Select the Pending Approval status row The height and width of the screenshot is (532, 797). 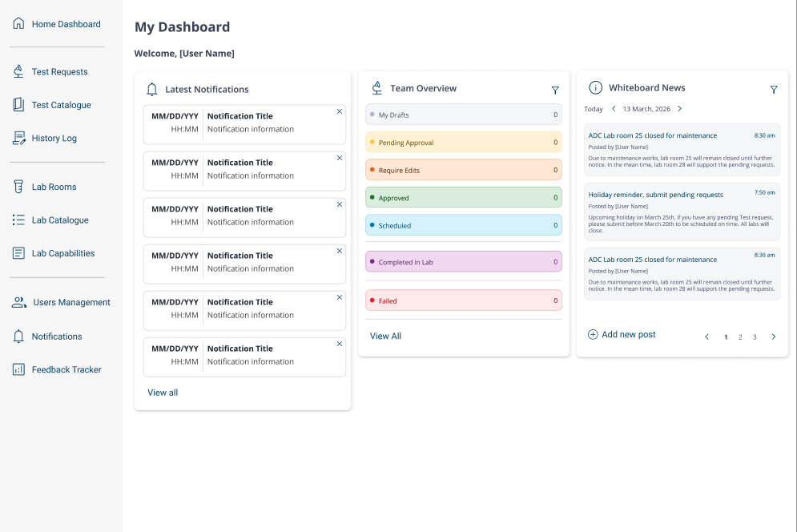click(x=464, y=142)
